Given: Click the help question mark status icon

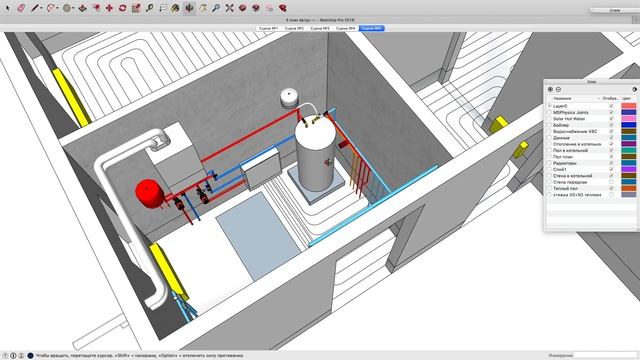Looking at the screenshot, I should pos(5,356).
